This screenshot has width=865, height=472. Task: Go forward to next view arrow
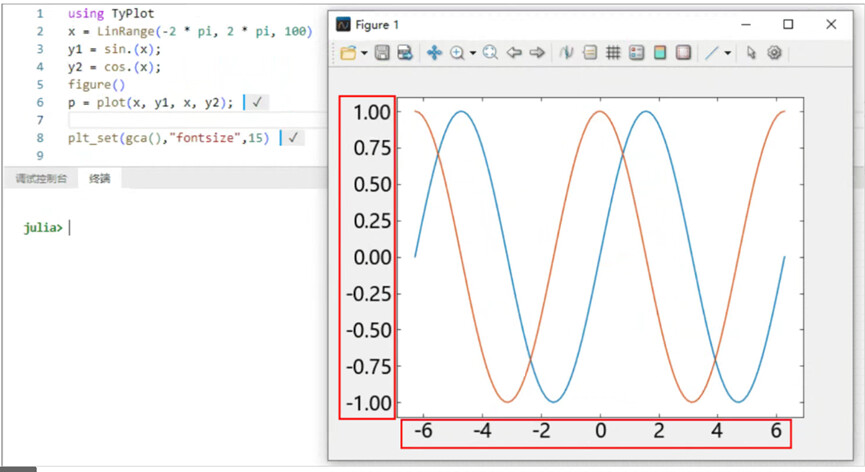point(537,53)
